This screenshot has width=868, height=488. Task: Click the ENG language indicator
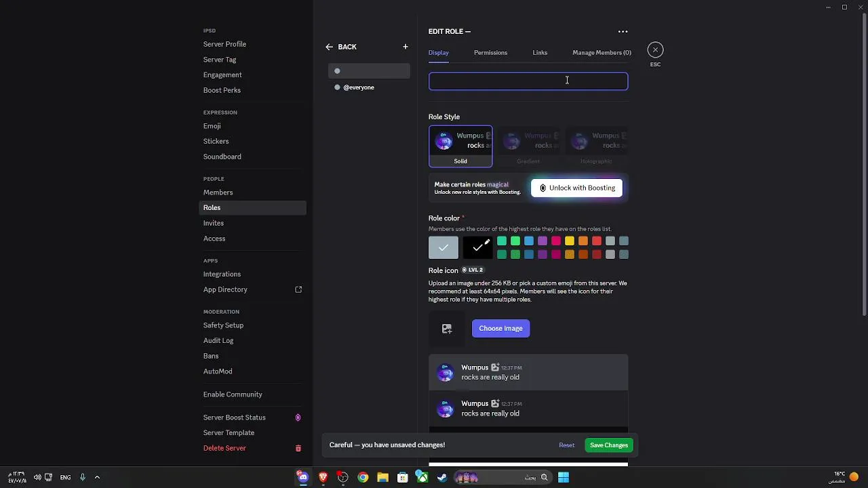65,477
